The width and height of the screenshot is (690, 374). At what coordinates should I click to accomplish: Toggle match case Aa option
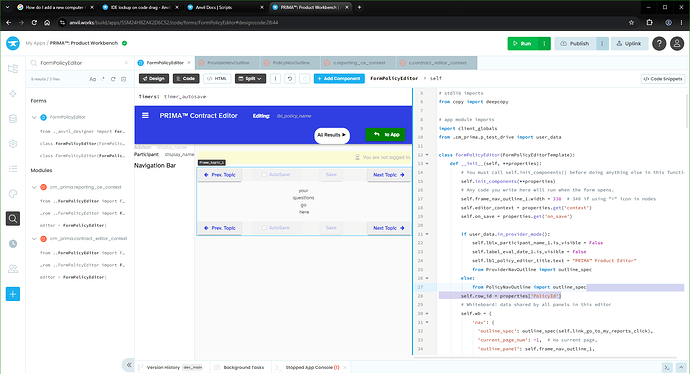pyautogui.click(x=92, y=79)
